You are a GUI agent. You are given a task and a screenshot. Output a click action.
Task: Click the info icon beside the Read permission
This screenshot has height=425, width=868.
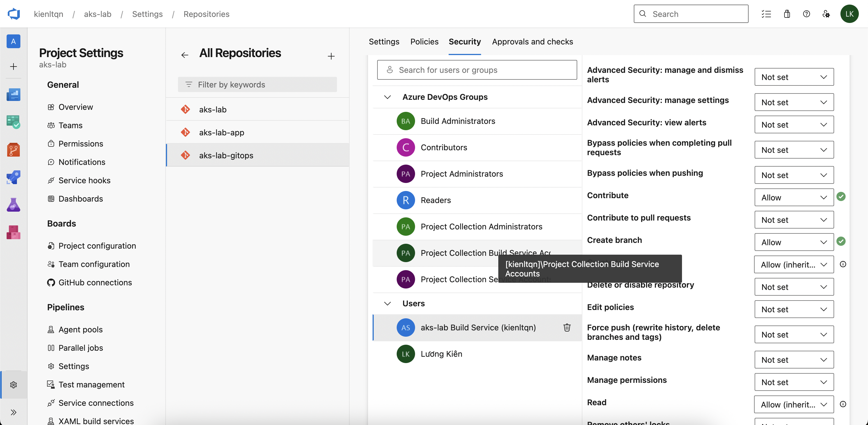coord(843,404)
